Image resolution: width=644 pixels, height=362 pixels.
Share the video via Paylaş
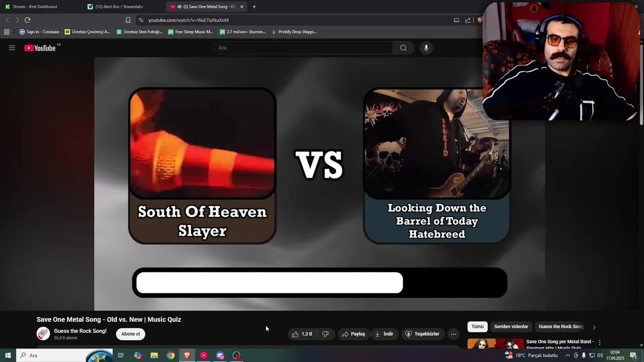click(353, 334)
